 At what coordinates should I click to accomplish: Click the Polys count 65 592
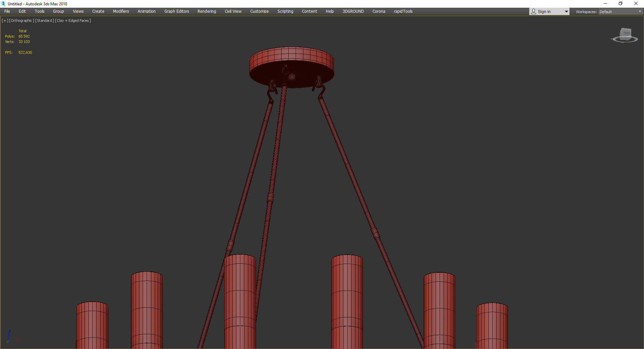pyautogui.click(x=24, y=36)
